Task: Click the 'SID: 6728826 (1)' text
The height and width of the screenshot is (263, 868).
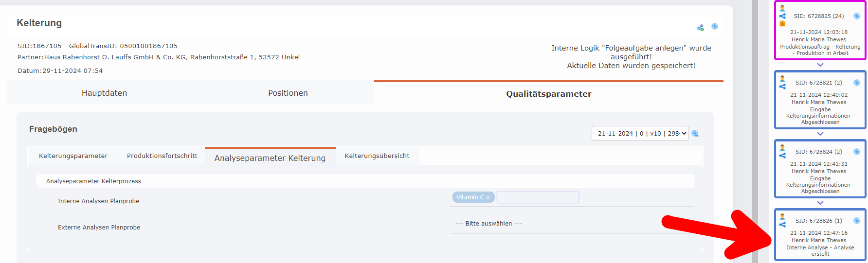Action: (x=819, y=221)
